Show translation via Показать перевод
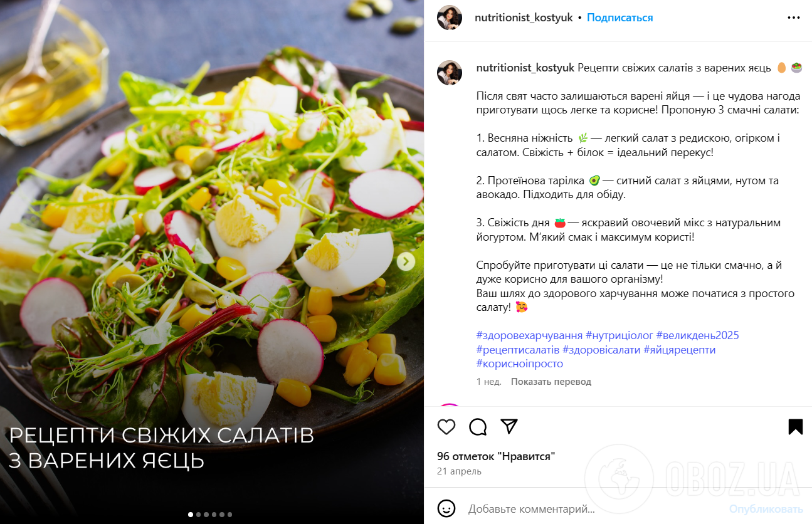This screenshot has width=812, height=524. coord(551,381)
